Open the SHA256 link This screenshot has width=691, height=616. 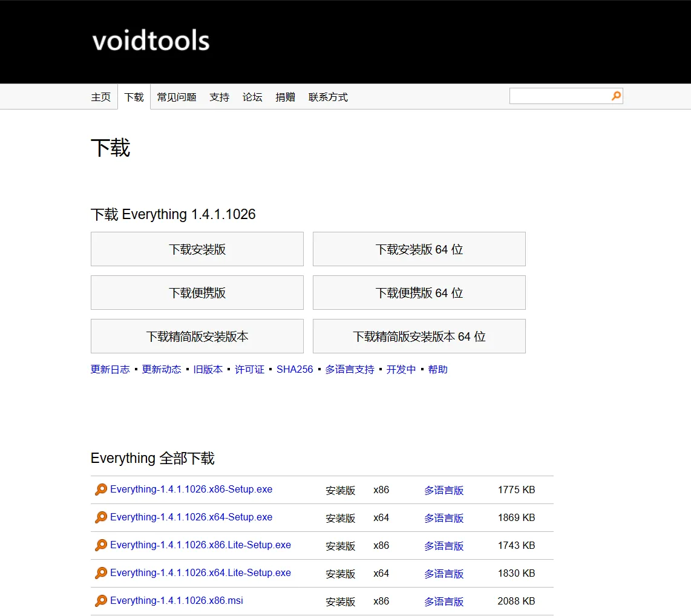click(295, 369)
